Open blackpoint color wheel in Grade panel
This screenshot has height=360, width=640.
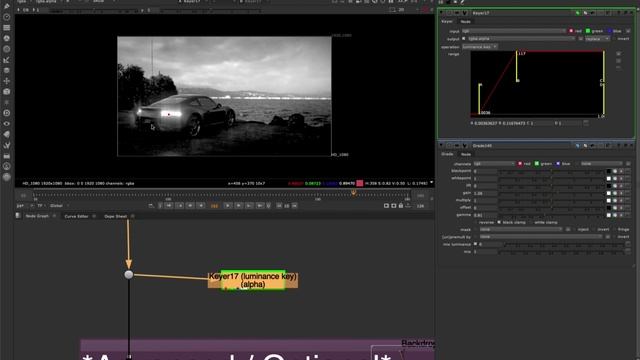click(x=615, y=171)
